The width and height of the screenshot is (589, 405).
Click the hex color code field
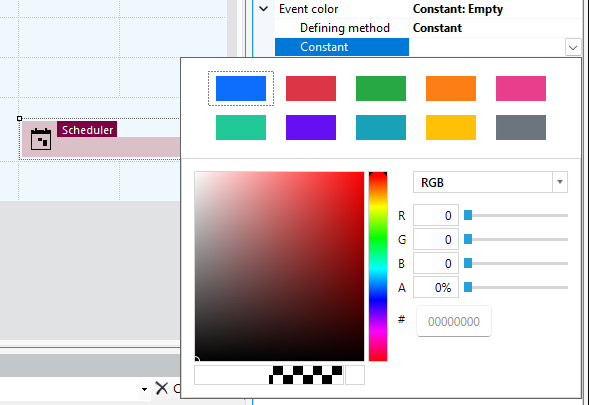[x=454, y=322]
